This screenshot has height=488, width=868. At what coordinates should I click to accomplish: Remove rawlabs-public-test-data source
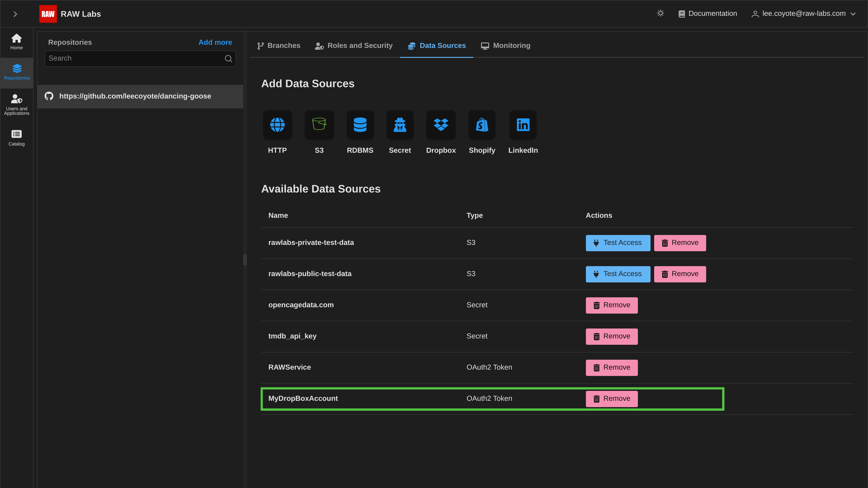click(680, 274)
